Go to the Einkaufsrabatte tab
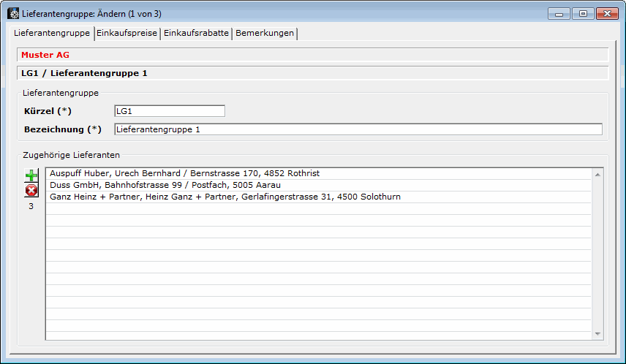Image resolution: width=626 pixels, height=364 pixels. click(196, 34)
